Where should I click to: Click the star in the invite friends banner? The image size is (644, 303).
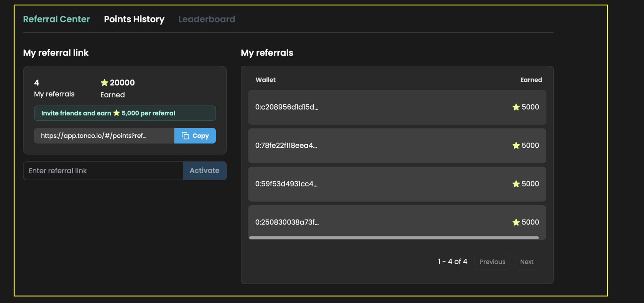point(117,113)
